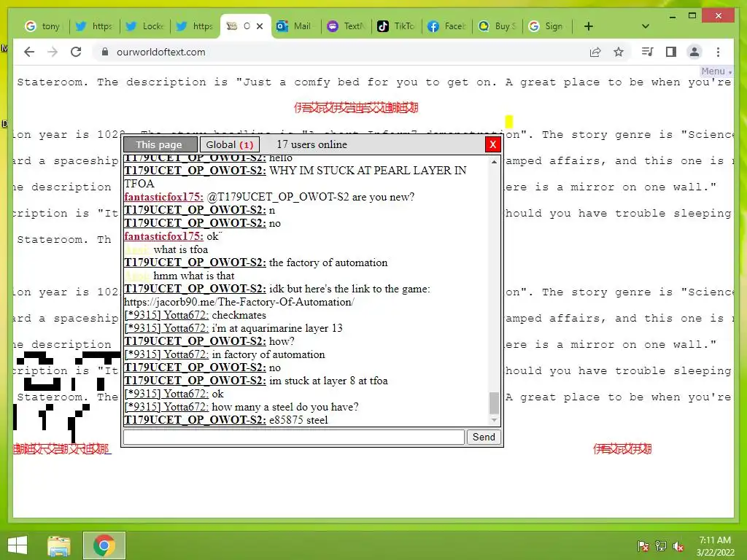This screenshot has height=560, width=747.
Task: Open the jacorb90.me Factory-Of-Automation link
Action: click(239, 302)
